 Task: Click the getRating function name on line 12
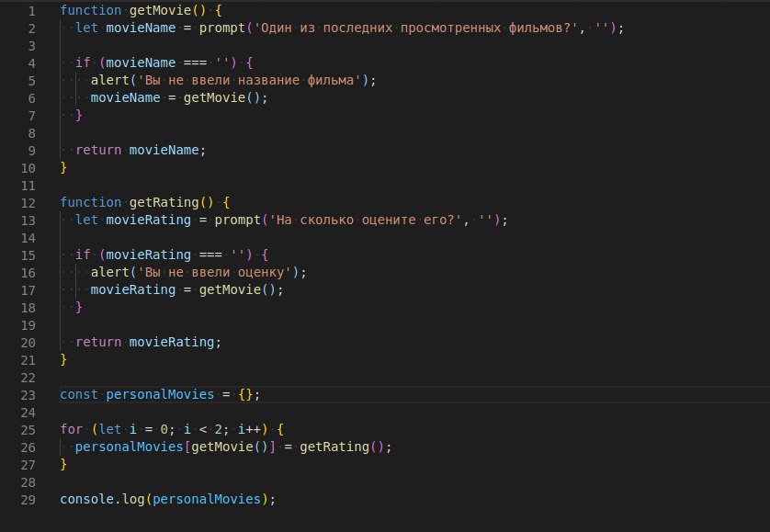pos(164,202)
